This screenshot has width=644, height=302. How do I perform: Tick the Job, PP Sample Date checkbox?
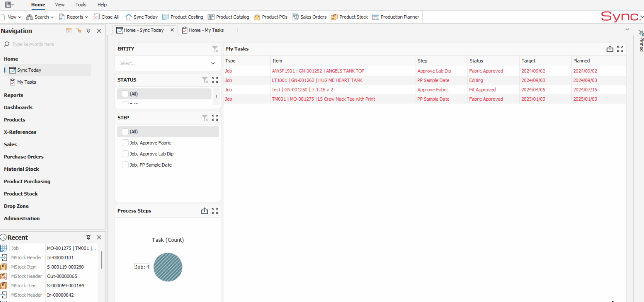125,165
